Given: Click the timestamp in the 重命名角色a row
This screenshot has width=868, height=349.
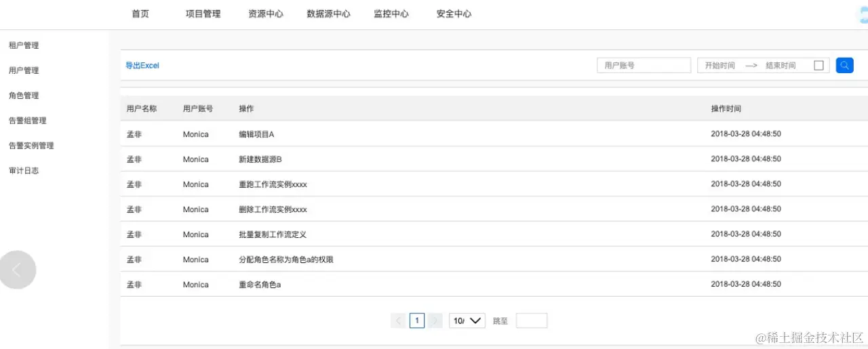Looking at the screenshot, I should 746,284.
